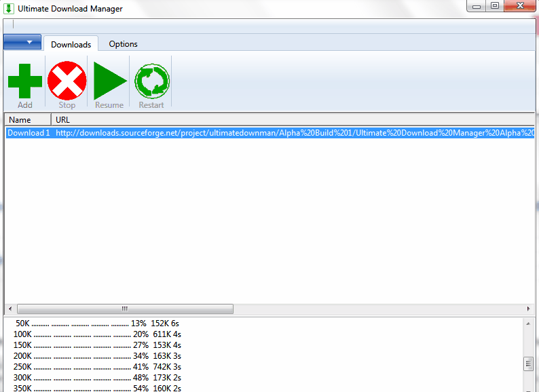The image size is (539, 392).
Task: Switch to the Options tab
Action: tap(123, 44)
